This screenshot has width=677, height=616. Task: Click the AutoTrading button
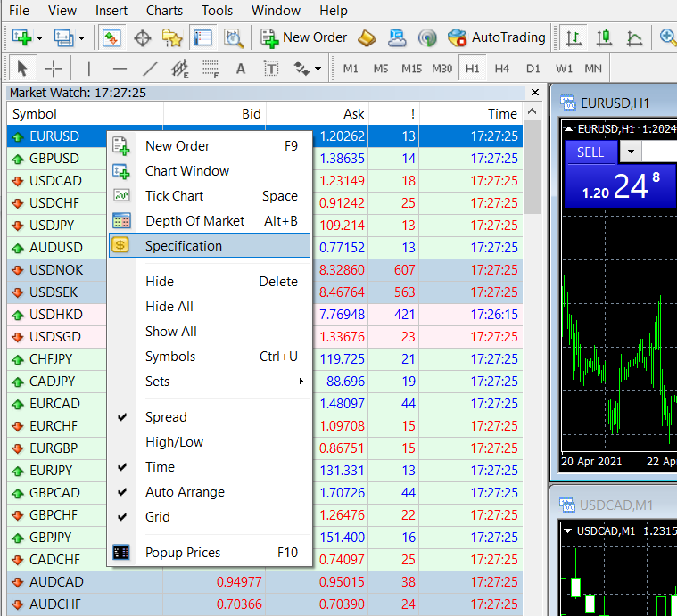[497, 37]
